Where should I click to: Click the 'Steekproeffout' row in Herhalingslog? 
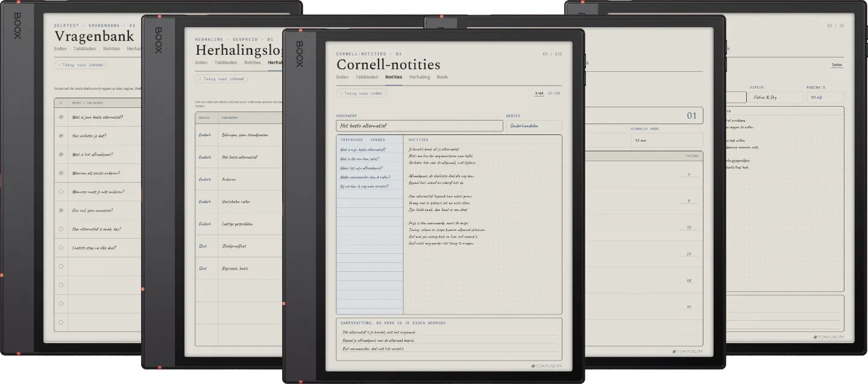[239, 246]
